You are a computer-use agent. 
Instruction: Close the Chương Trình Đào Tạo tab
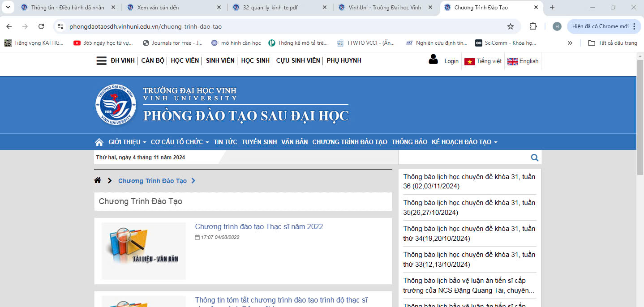[536, 8]
